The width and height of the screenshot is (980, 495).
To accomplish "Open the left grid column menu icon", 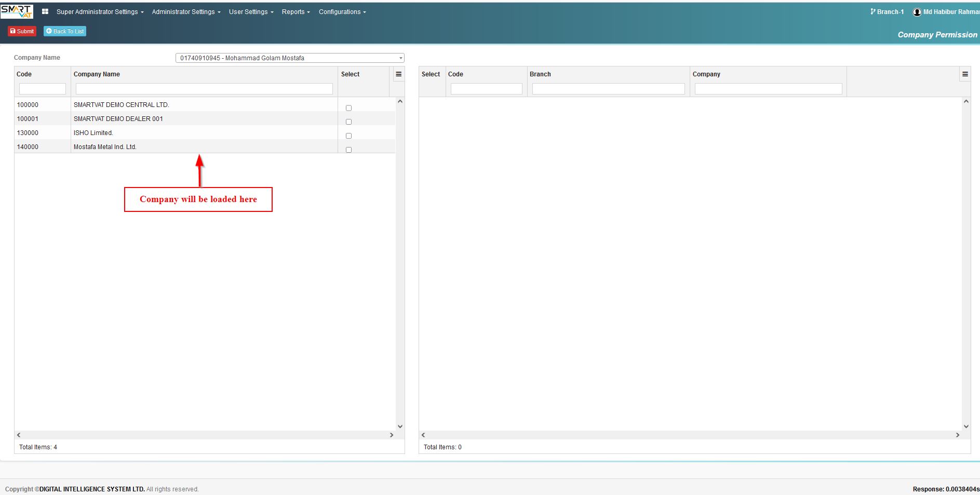I will click(398, 74).
